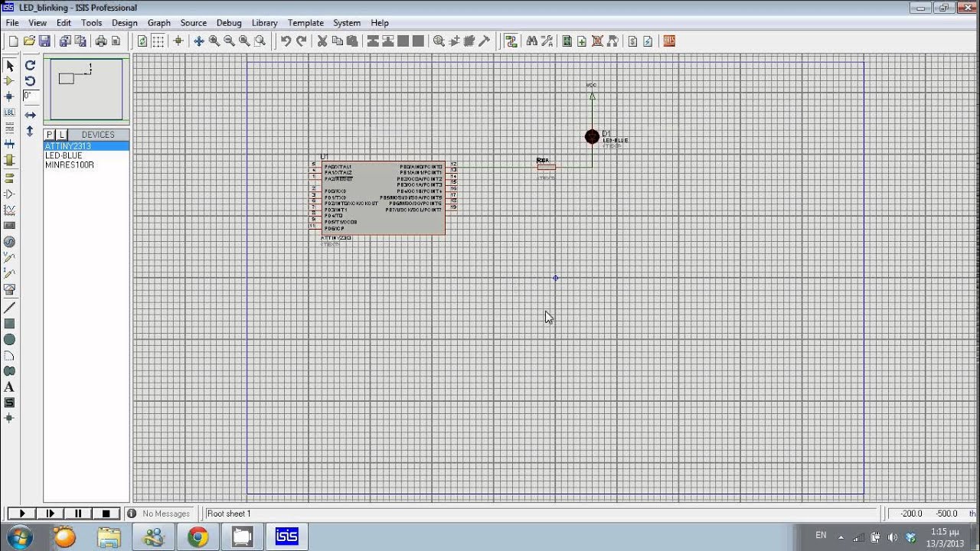Select the Graph Mode tool
The image size is (980, 551).
tap(10, 210)
